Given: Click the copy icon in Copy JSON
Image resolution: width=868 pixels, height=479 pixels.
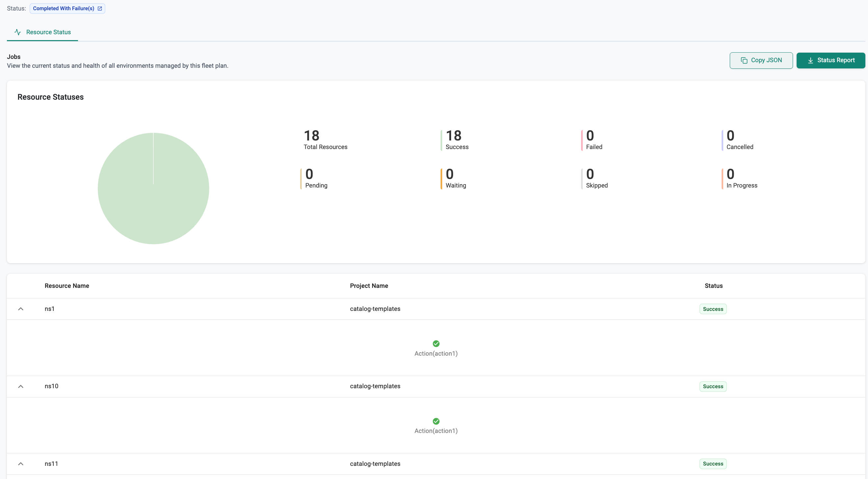Looking at the screenshot, I should 744,60.
